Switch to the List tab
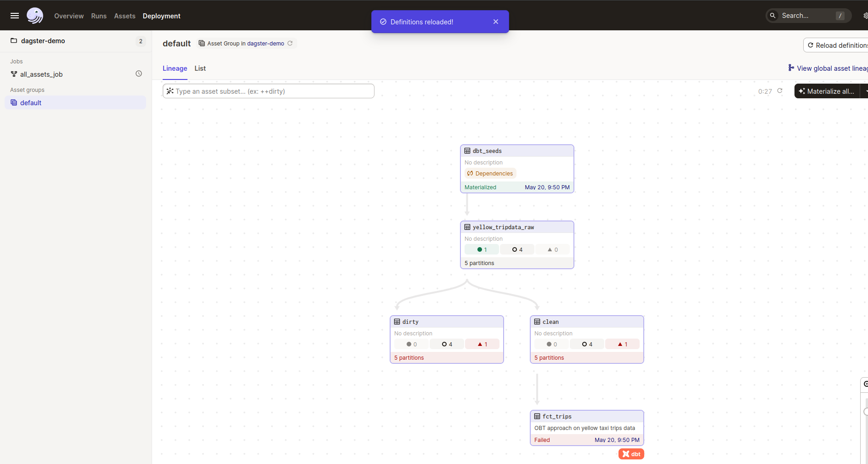 (x=200, y=68)
